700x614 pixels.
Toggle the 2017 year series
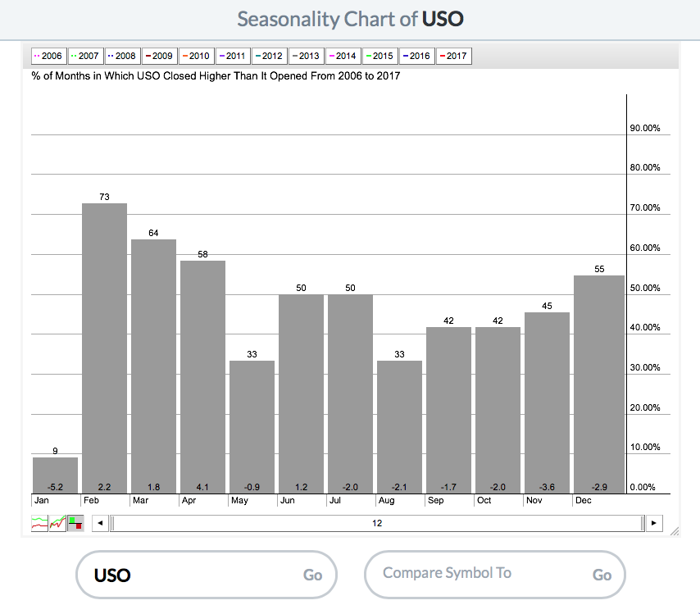click(x=453, y=56)
